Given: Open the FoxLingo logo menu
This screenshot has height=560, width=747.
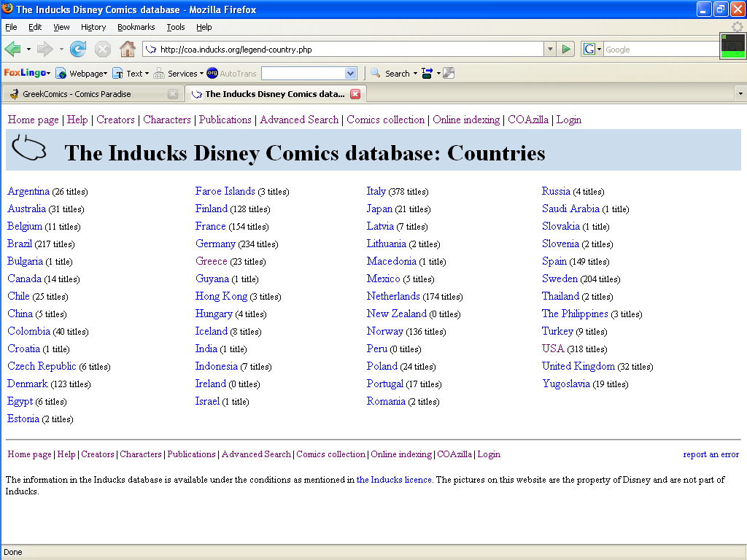Looking at the screenshot, I should point(27,73).
